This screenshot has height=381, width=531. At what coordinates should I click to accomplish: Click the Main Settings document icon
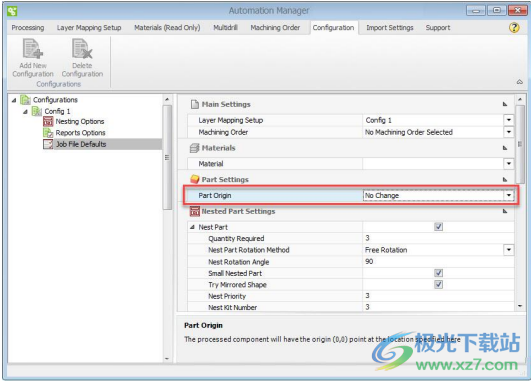point(194,104)
